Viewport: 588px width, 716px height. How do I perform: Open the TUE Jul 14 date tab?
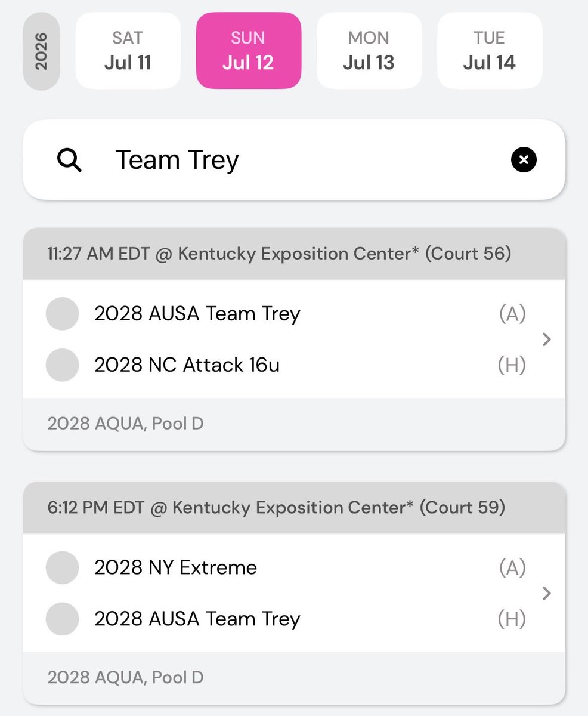click(490, 51)
